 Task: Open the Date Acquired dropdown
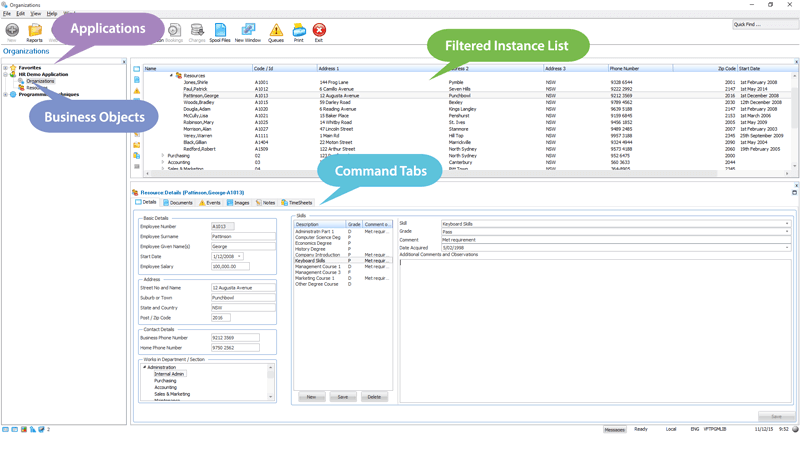787,247
